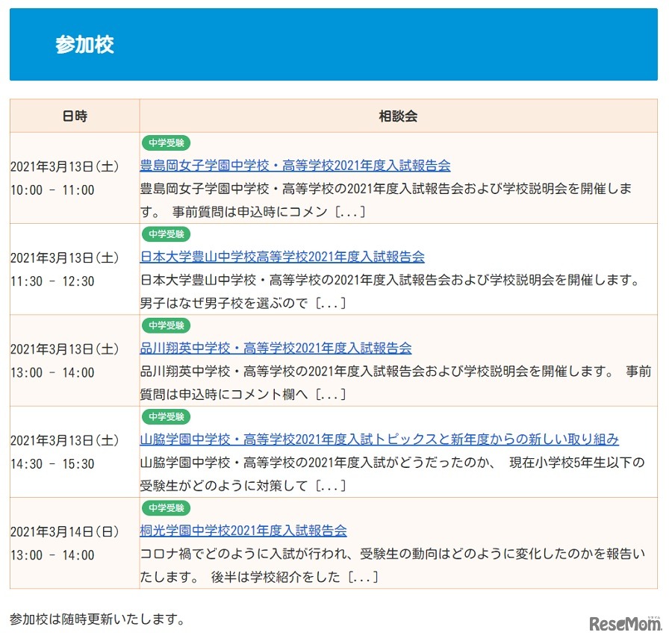
Task: Select date cell 2021年3月13日(土) 11:30 - 12:30
Action: point(75,269)
